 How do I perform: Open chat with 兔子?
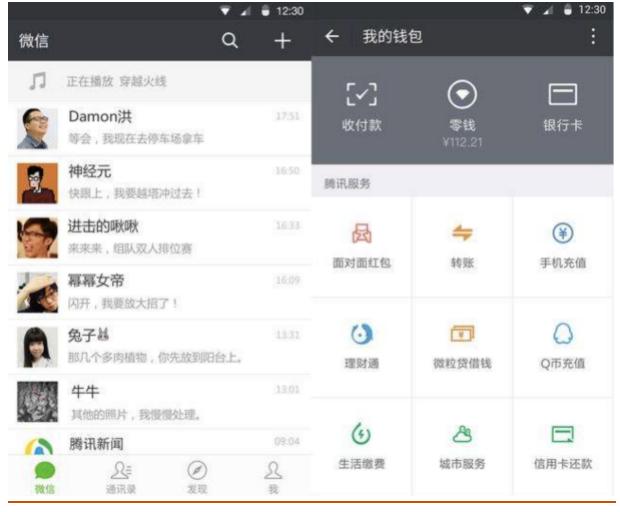[160, 347]
